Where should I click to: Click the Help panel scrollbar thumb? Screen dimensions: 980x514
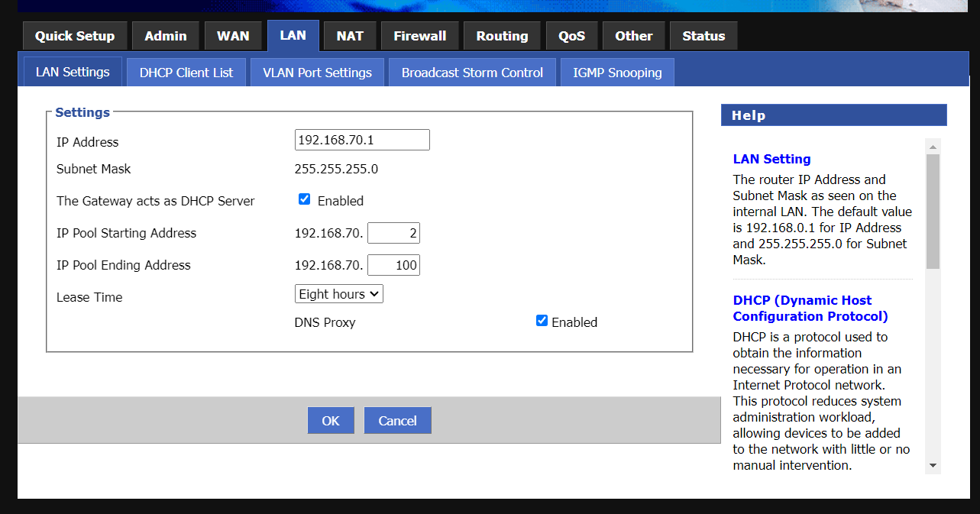(933, 211)
